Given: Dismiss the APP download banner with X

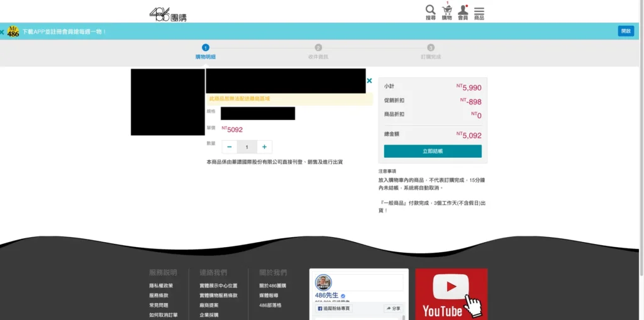Looking at the screenshot, I should coord(2,31).
